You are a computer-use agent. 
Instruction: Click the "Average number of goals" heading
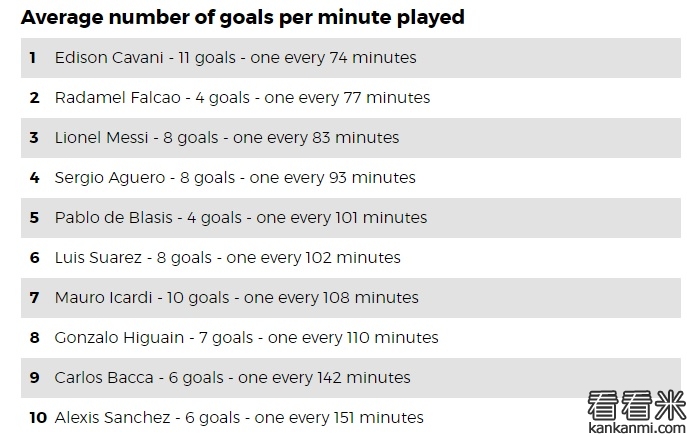coord(242,17)
